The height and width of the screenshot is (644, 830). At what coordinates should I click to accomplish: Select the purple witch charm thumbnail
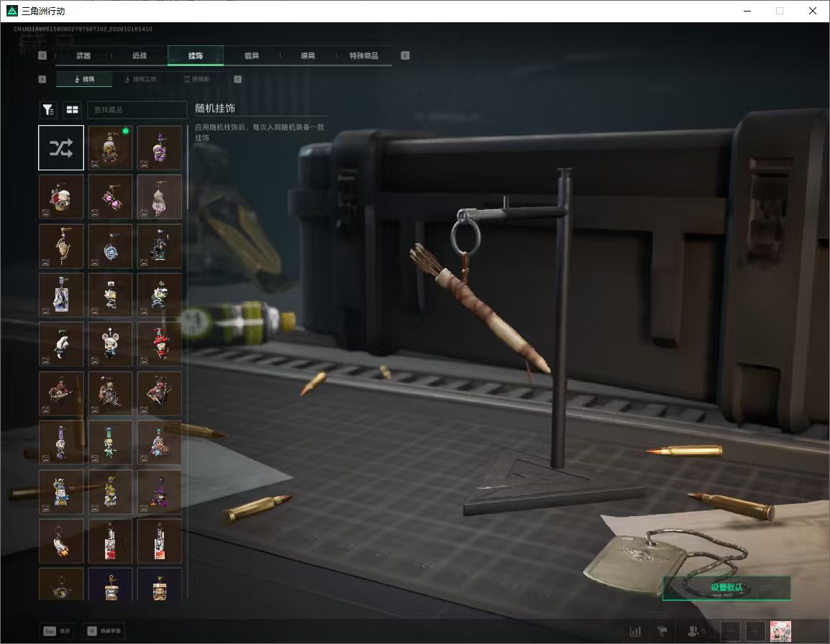[160, 492]
